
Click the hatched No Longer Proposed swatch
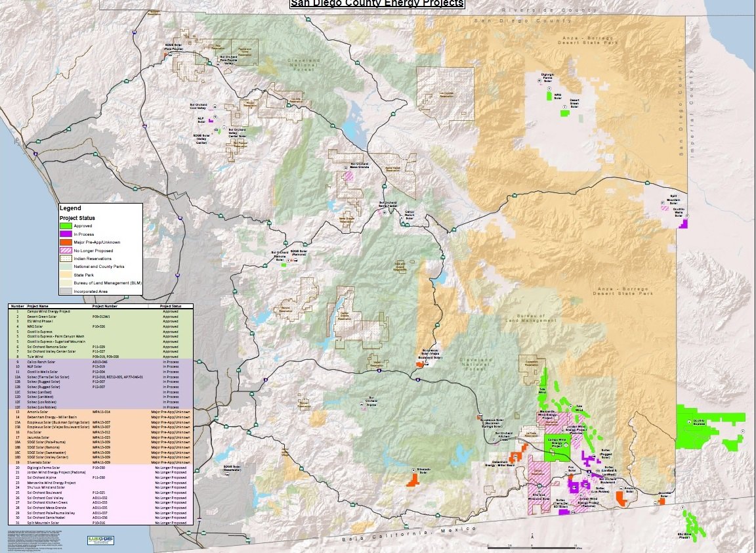(x=66, y=251)
